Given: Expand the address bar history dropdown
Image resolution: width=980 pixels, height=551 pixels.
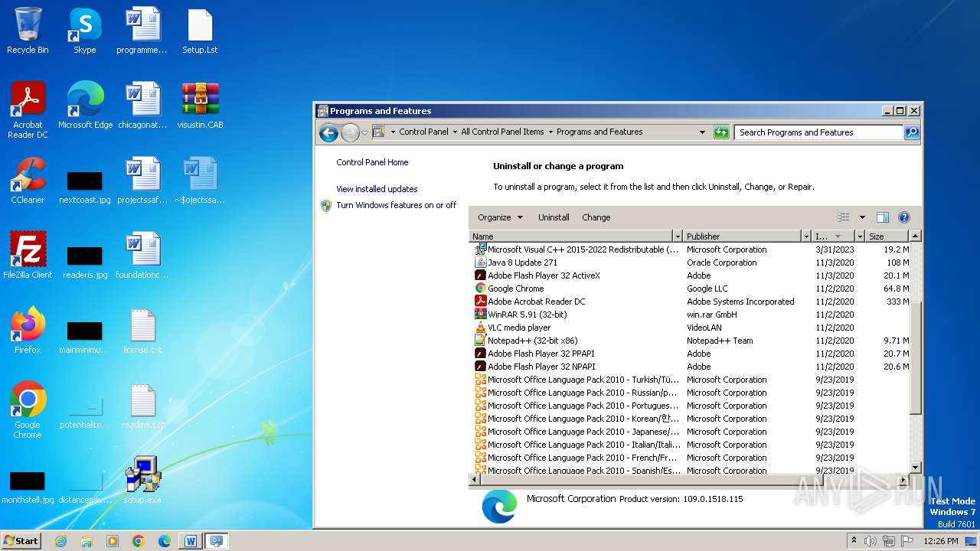Looking at the screenshot, I should pyautogui.click(x=702, y=132).
